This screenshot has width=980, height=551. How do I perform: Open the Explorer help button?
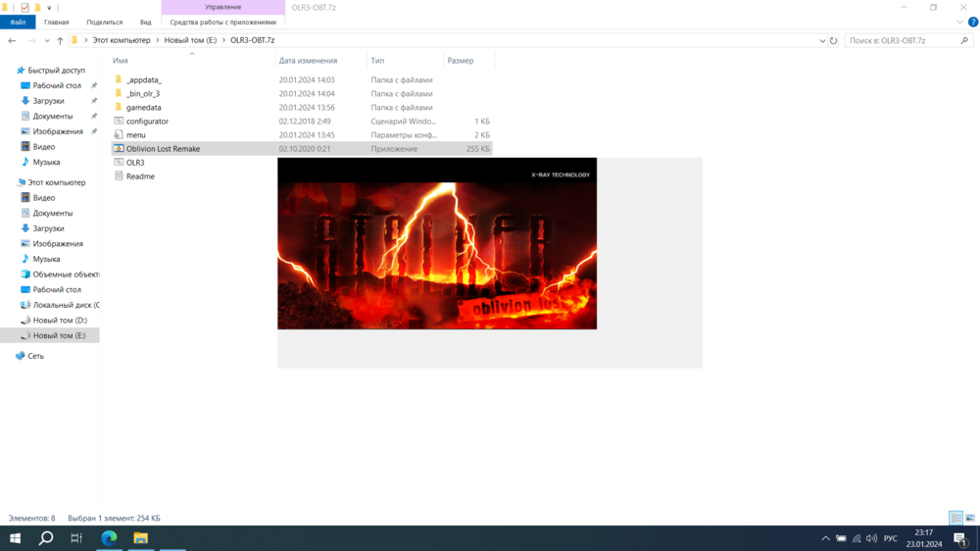pos(973,22)
